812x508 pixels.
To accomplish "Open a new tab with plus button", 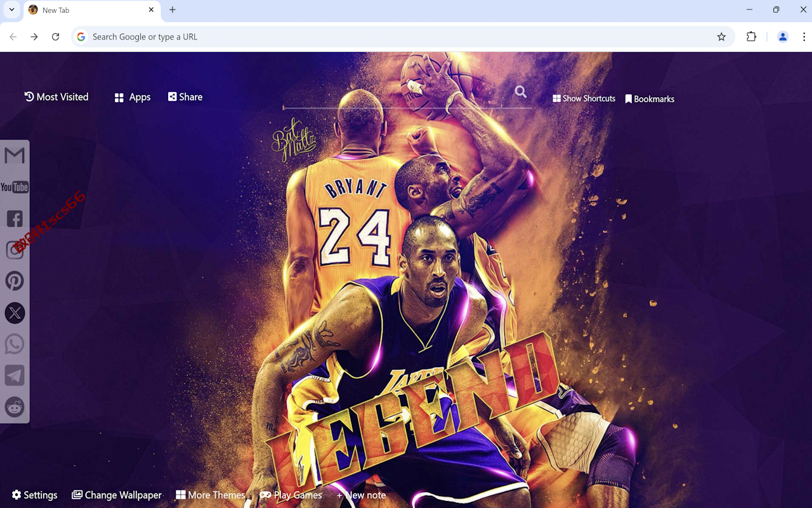I will [173, 10].
